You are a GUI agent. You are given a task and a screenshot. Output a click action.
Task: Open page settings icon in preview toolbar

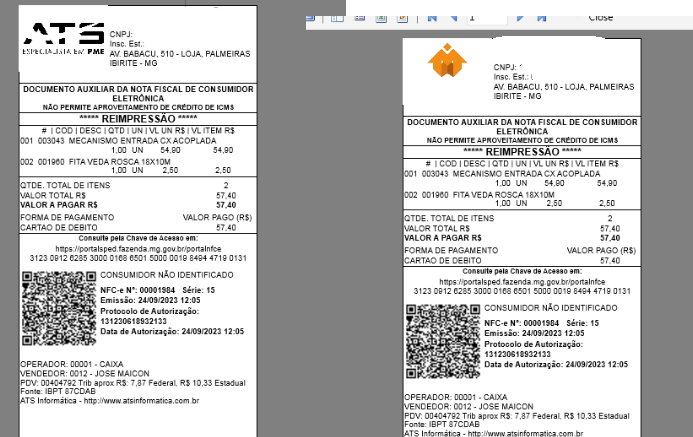[x=359, y=18]
